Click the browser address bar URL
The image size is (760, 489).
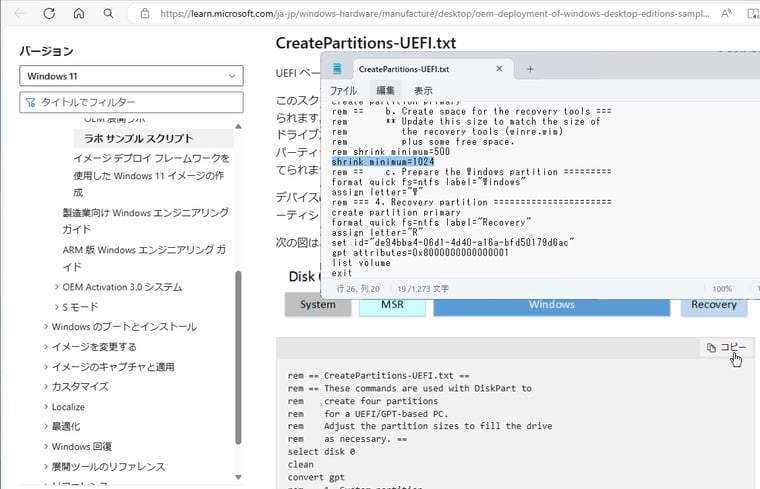click(434, 14)
